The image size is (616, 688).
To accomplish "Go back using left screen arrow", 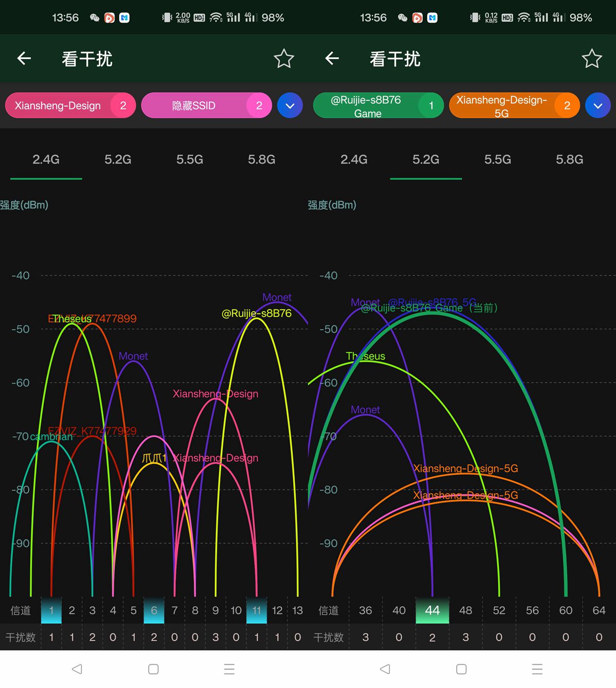I will (x=24, y=59).
